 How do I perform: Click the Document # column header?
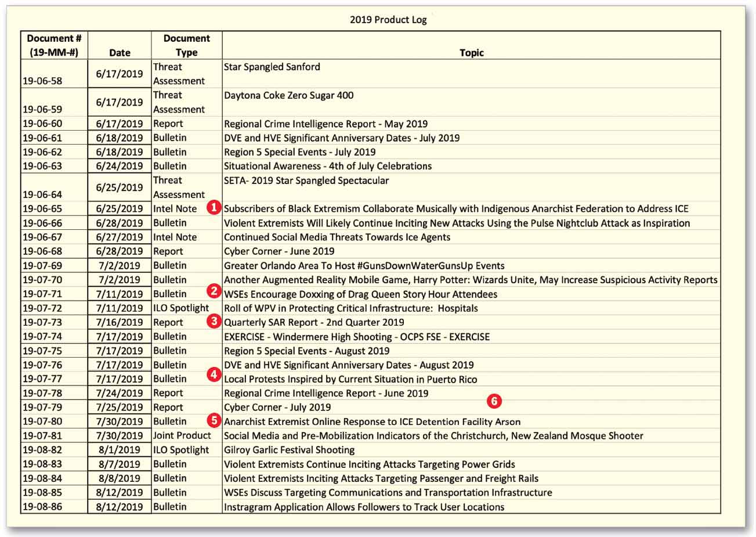pos(53,45)
